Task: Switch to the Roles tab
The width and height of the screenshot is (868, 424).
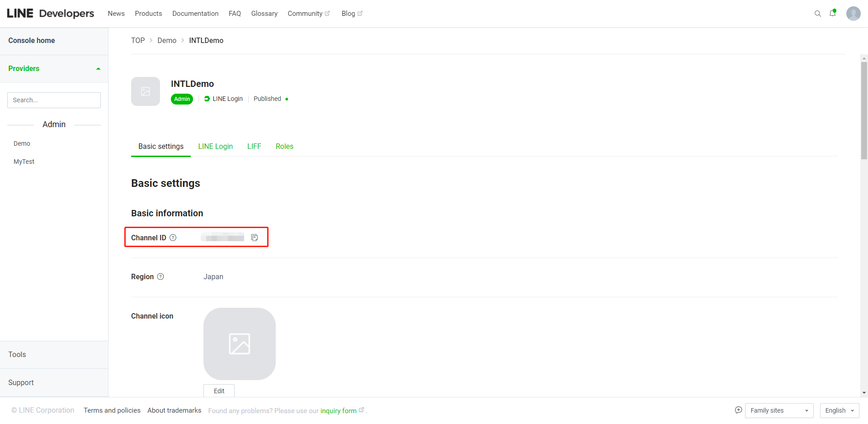Action: (284, 147)
